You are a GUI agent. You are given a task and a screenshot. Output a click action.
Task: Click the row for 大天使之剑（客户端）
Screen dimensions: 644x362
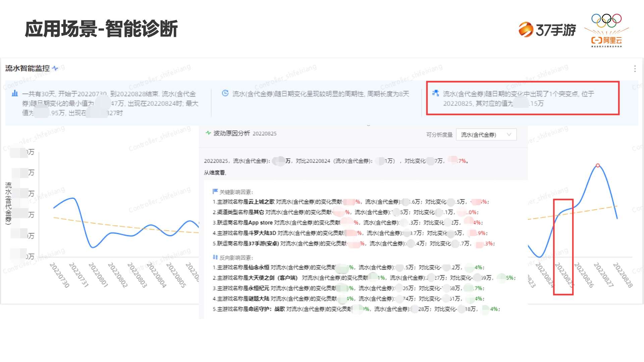(364, 278)
